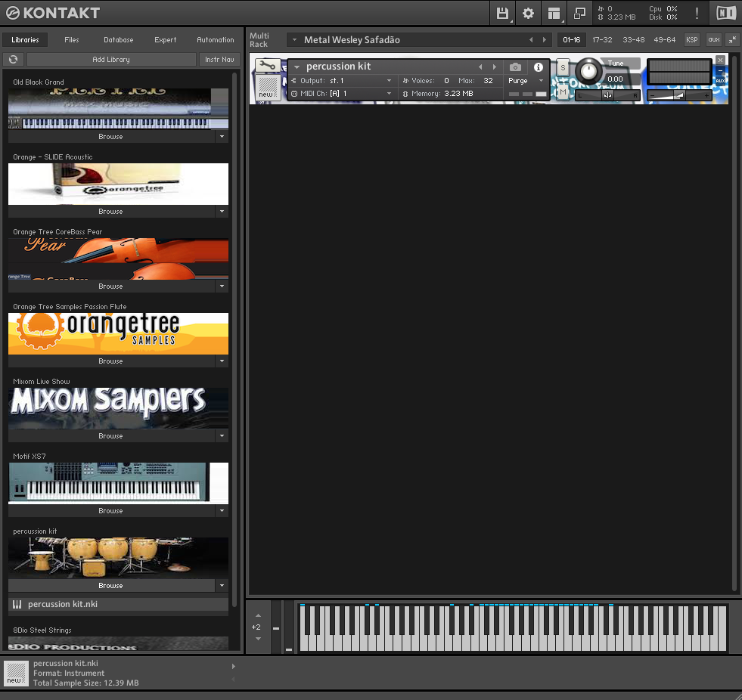Go to the previous multi
This screenshot has width=742, height=700.
[531, 40]
